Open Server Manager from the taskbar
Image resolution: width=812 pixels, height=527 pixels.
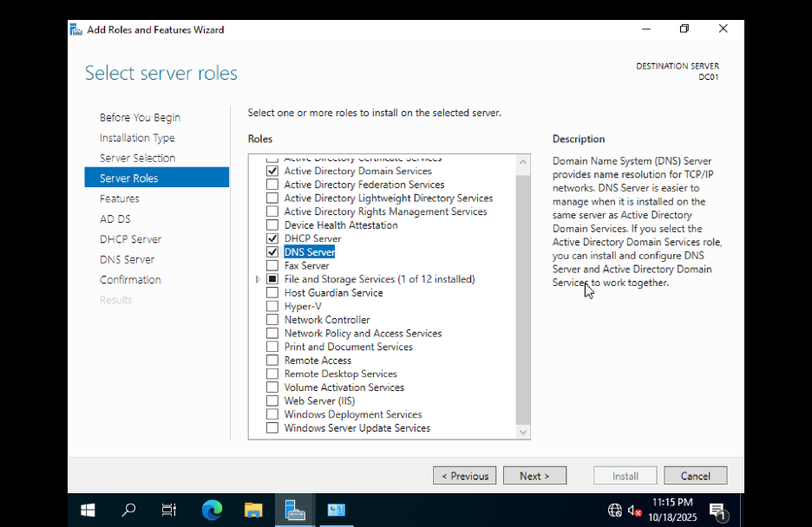295,510
